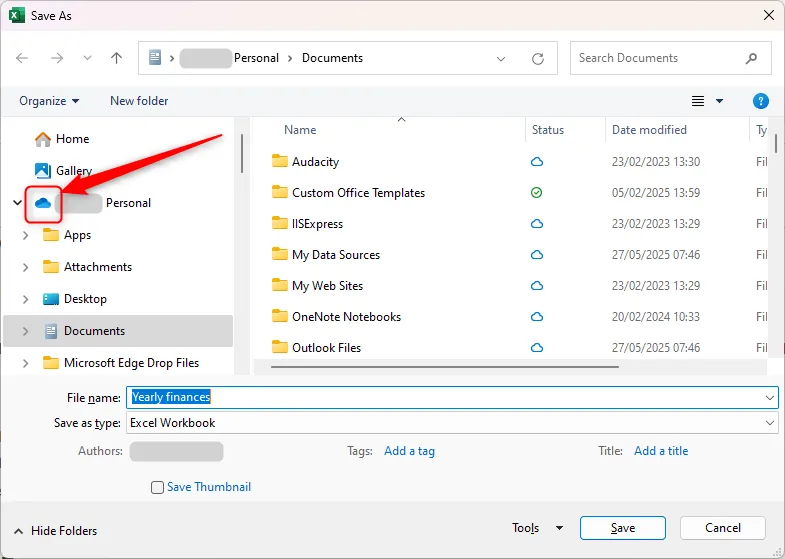Enable the Save Thumbnail checkbox
785x559 pixels.
pyautogui.click(x=157, y=487)
